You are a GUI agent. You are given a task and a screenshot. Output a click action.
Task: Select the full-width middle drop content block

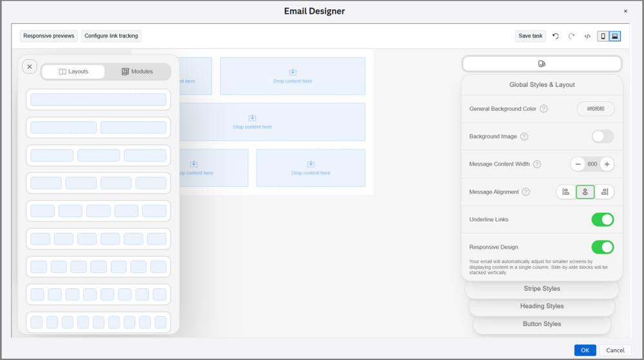click(x=272, y=122)
